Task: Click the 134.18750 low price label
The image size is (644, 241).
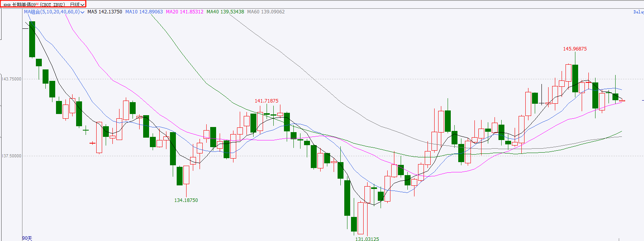Action: pos(186,200)
